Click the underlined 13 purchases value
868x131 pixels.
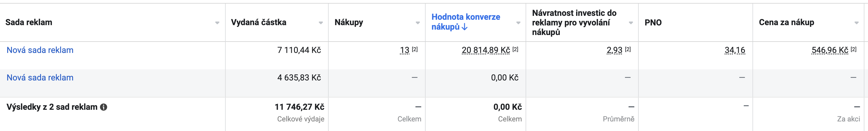pyautogui.click(x=404, y=50)
